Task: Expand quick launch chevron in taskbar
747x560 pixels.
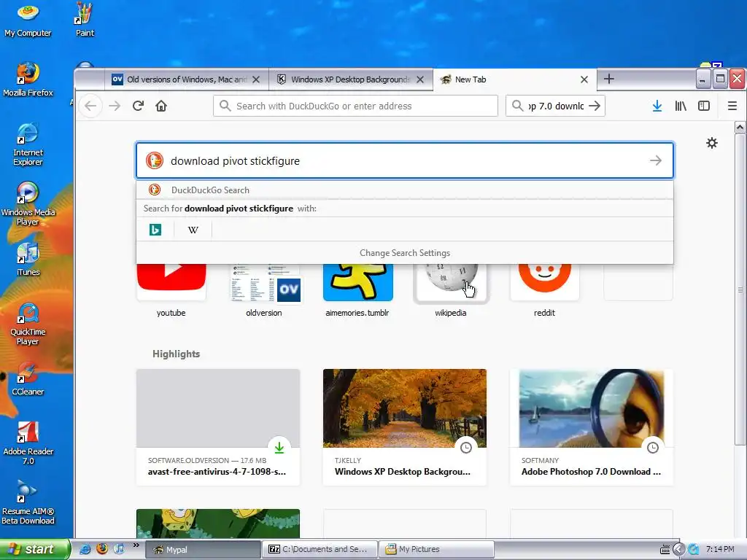Action: coord(136,545)
